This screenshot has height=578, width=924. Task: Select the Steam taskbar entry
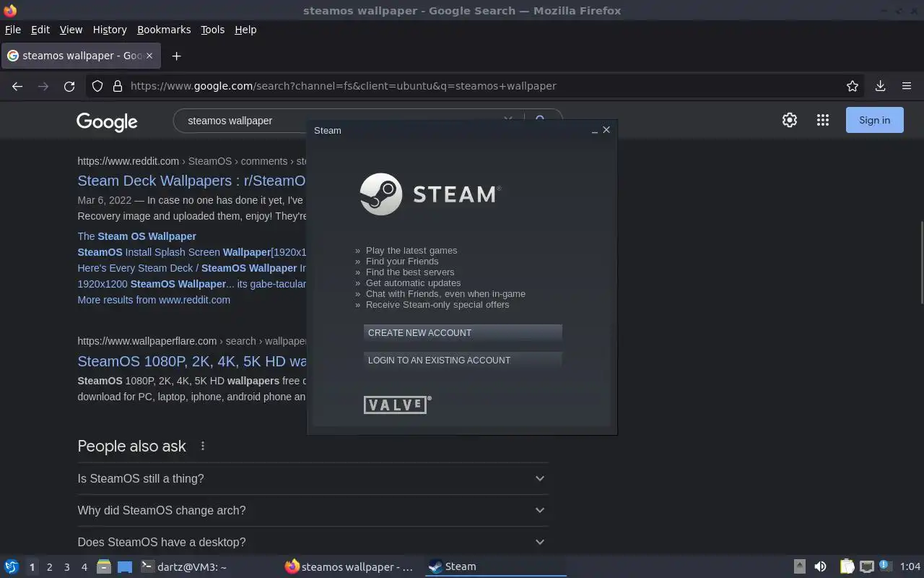pos(496,567)
